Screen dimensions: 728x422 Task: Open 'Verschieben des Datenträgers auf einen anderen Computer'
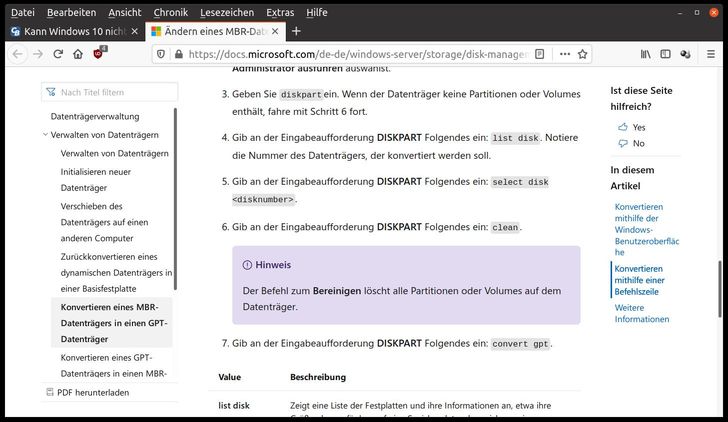[x=104, y=222]
